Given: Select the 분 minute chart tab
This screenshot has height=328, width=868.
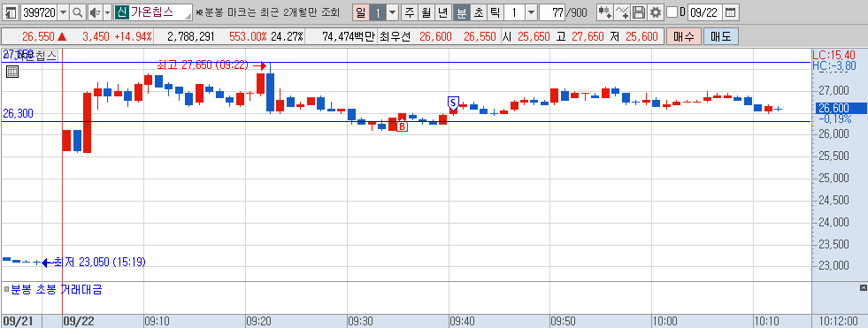Looking at the screenshot, I should click(x=461, y=11).
